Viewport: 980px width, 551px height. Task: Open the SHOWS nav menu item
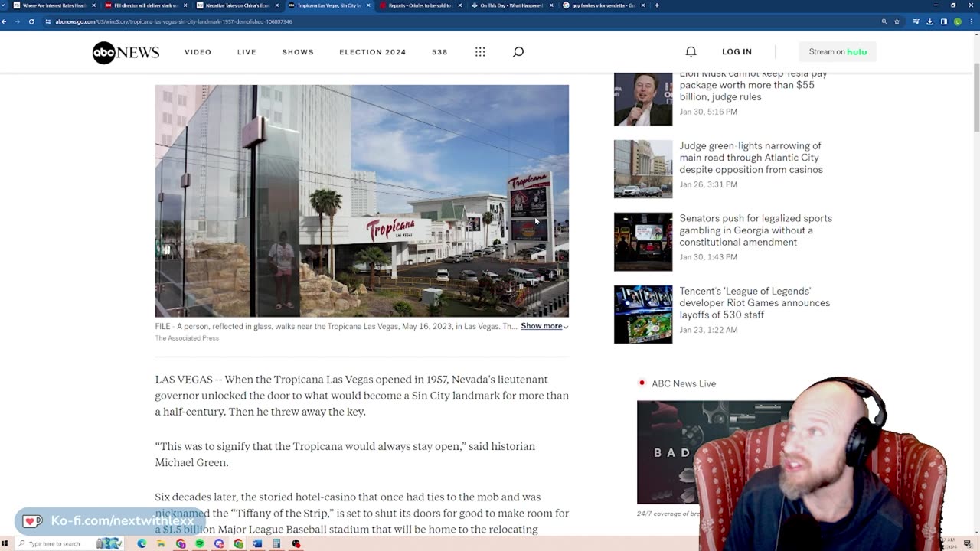coord(298,52)
